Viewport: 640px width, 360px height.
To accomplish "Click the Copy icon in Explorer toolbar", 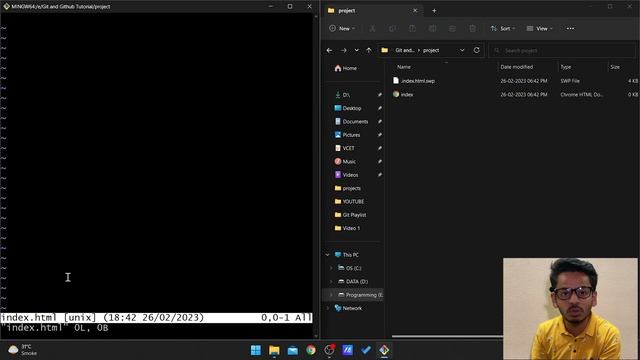I will click(x=392, y=29).
